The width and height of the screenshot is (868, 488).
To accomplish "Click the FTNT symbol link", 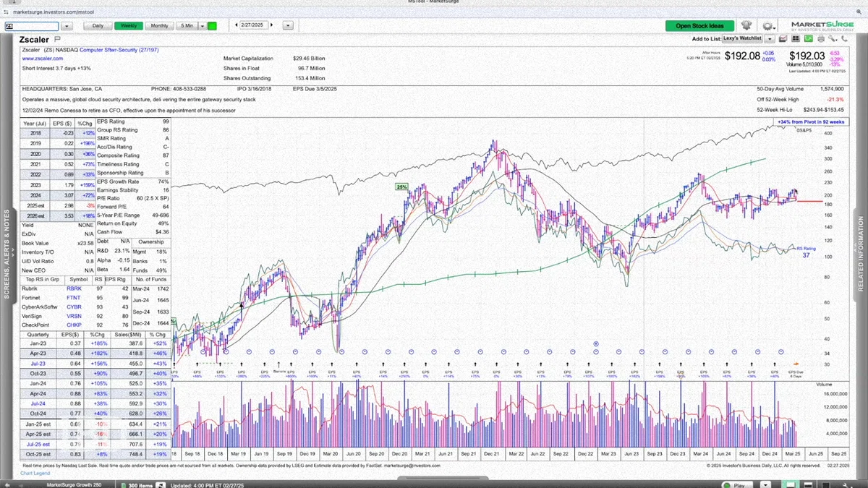I will pos(75,297).
